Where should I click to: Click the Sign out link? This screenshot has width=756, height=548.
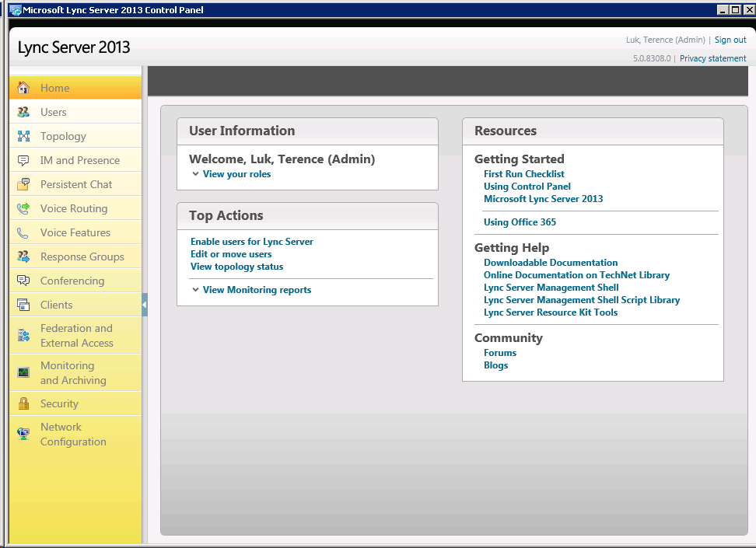(730, 40)
